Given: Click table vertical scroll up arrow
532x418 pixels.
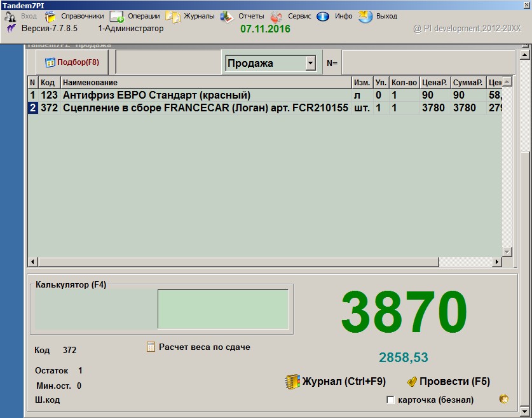Looking at the screenshot, I should (x=507, y=81).
